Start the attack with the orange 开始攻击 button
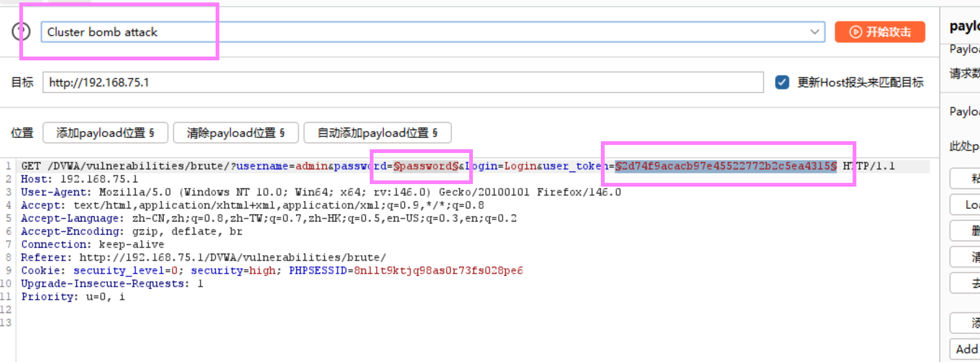Viewport: 980px width, 362px height. coord(879,32)
